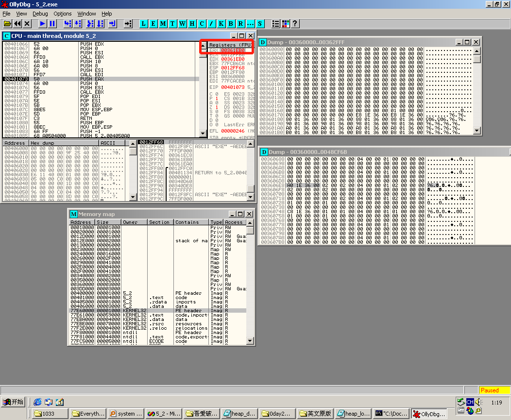The height and width of the screenshot is (420, 511).
Task: Open Run trace with the ... button
Action: [x=250, y=23]
